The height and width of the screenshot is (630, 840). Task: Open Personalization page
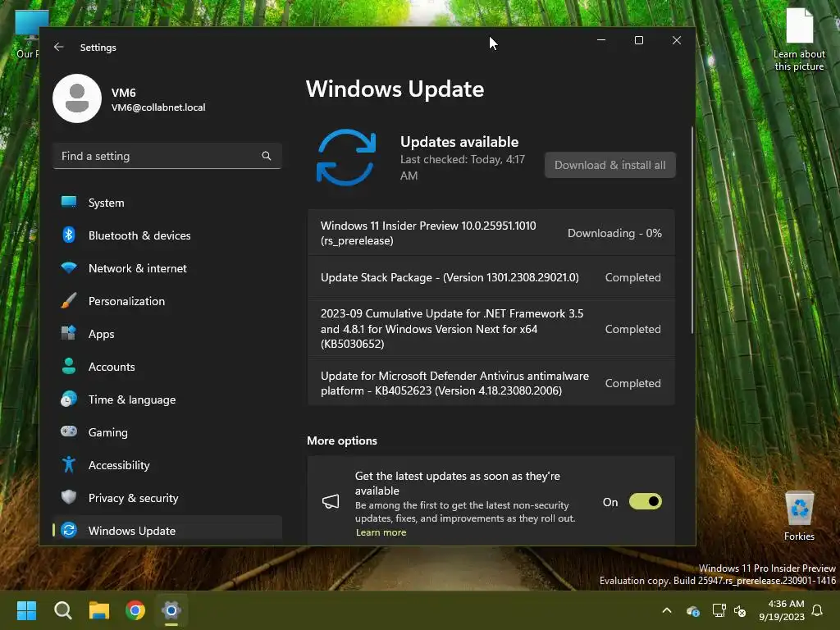(167, 301)
